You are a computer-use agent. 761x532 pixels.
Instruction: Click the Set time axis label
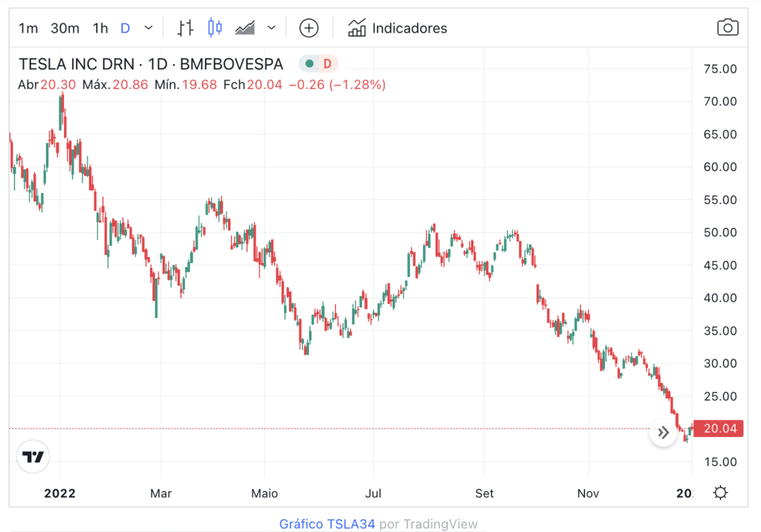485,493
